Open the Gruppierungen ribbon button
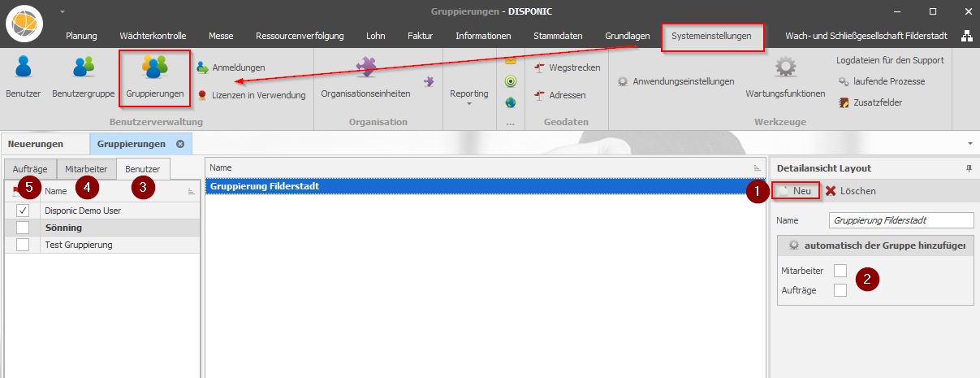Image resolution: width=980 pixels, height=378 pixels. coord(155,77)
